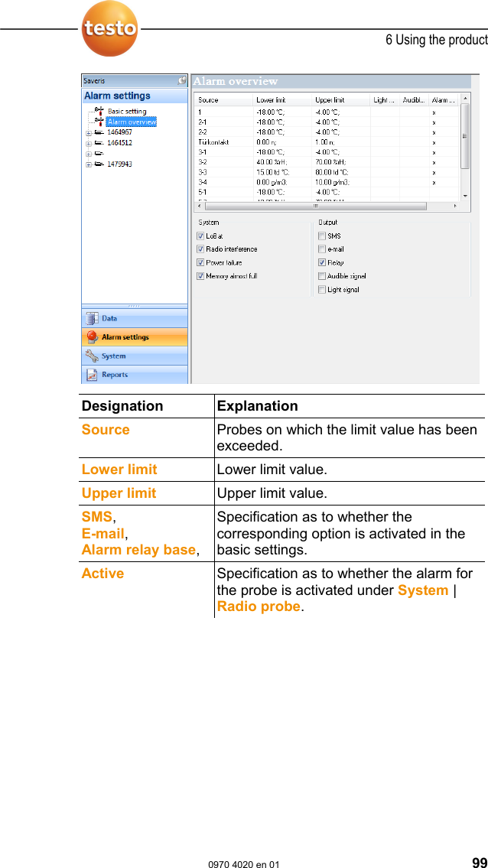Click the Audibl... column header

415,100
